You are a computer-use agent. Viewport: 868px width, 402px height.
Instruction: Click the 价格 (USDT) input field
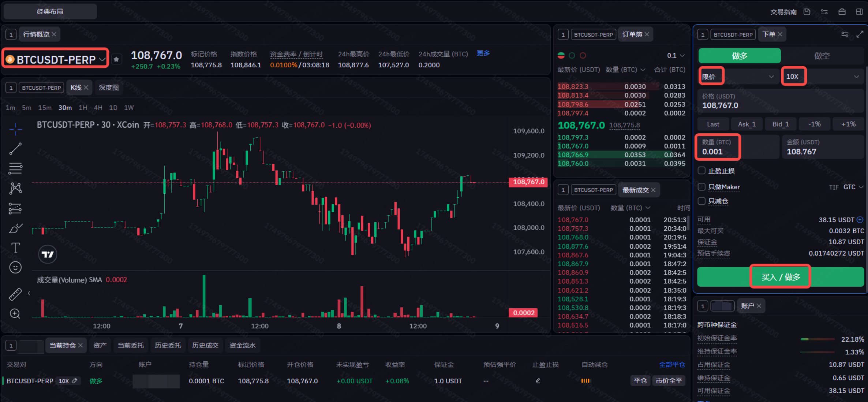[781, 101]
